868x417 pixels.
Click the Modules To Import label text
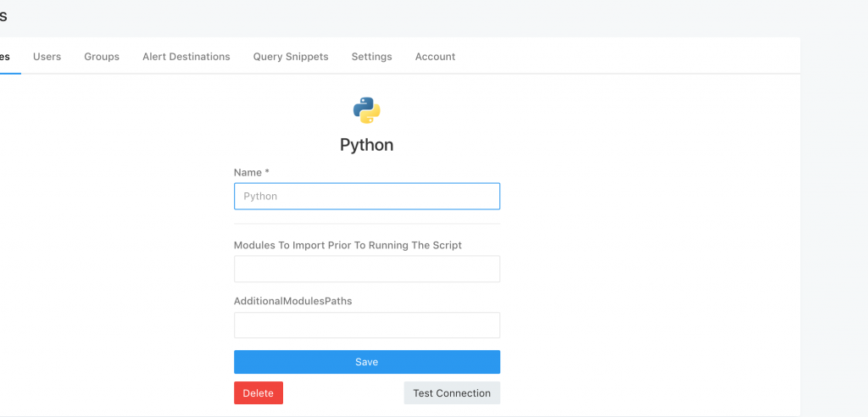coord(348,245)
